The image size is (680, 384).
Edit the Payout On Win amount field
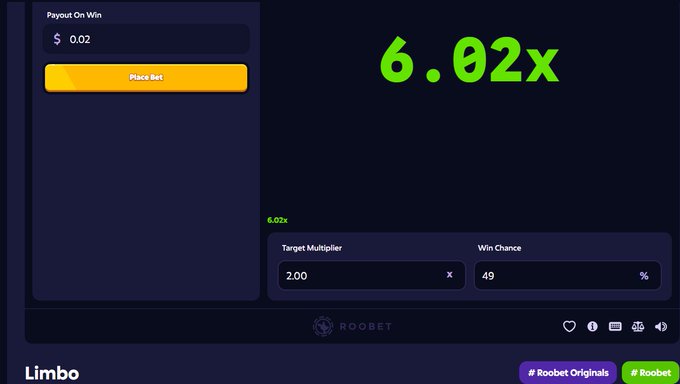point(146,39)
